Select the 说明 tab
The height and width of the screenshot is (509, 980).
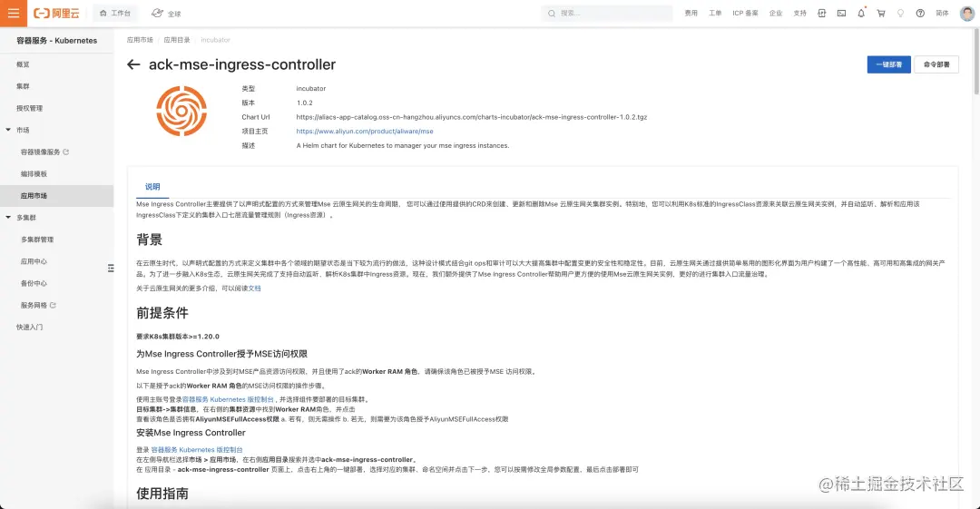coord(152,186)
